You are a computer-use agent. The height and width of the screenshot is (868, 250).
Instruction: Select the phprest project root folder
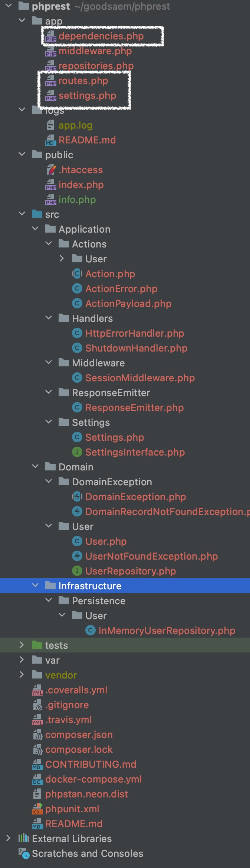(51, 6)
